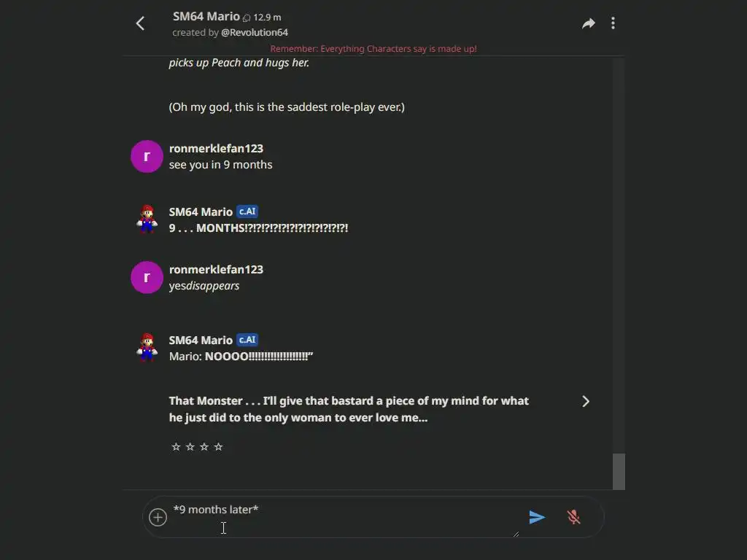This screenshot has width=747, height=560.
Task: Rate the response one star
Action: coord(176,447)
